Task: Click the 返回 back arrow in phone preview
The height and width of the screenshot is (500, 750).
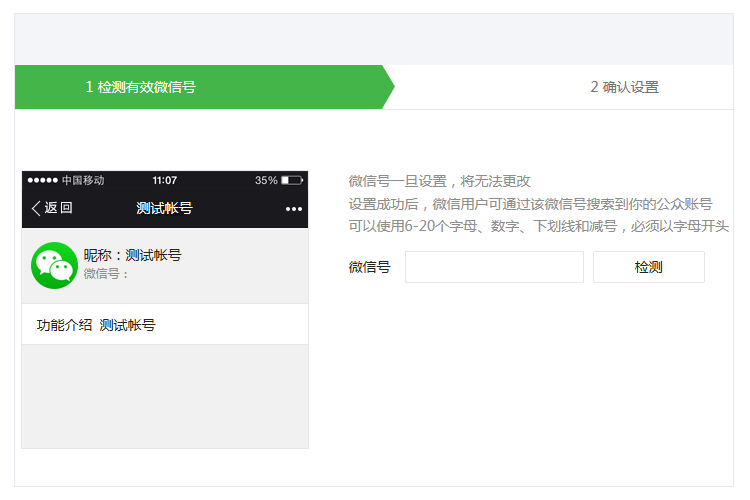Action: [x=52, y=208]
